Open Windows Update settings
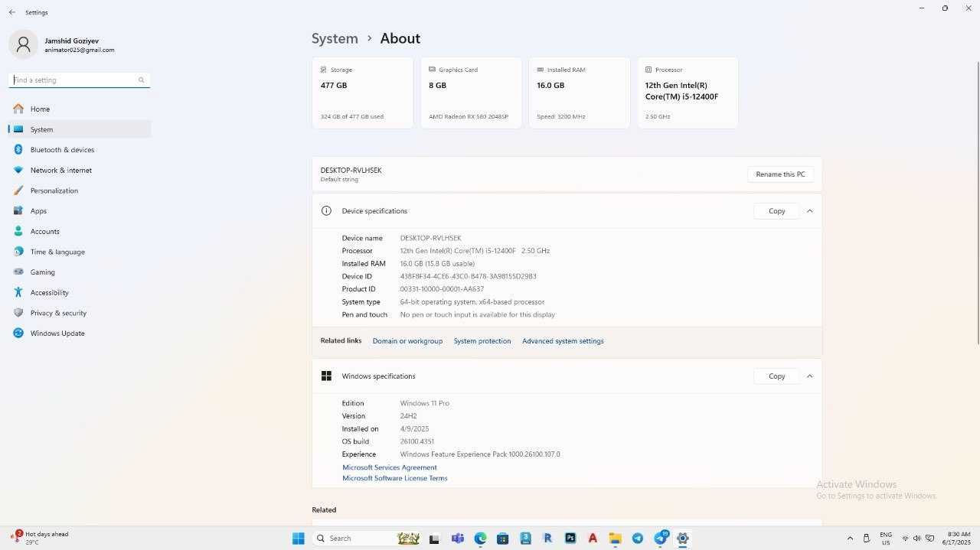 80,334
